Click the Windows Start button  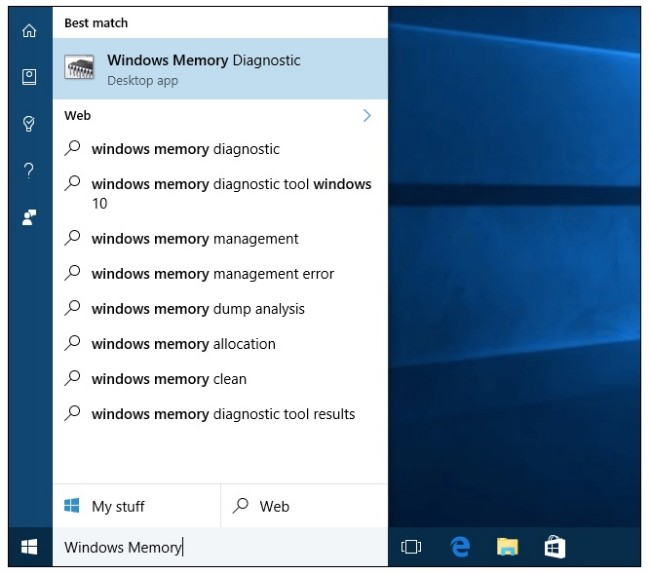click(x=29, y=547)
